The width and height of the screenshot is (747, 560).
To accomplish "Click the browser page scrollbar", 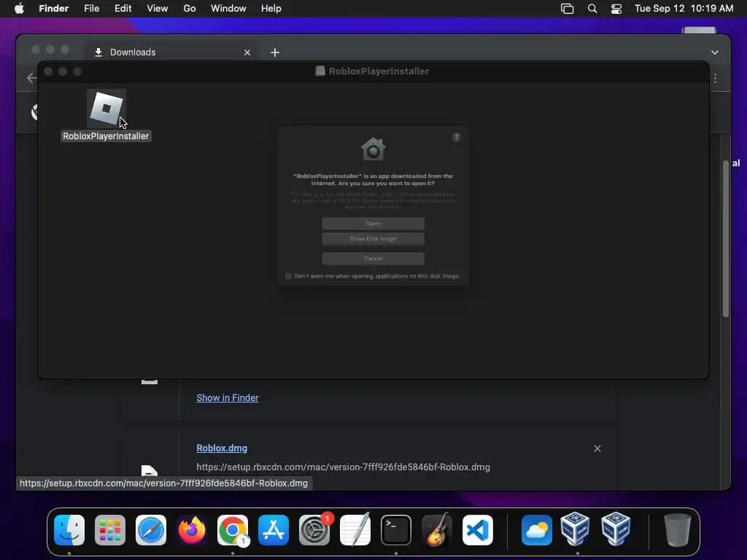I will pos(726,238).
